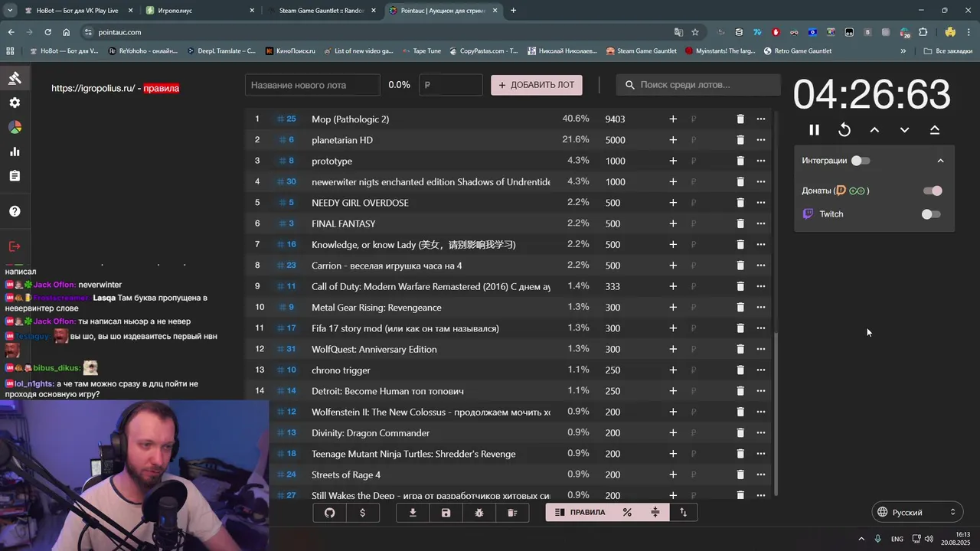Viewport: 980px width, 551px height.
Task: Open the wheel pie icon in sidebar
Action: pyautogui.click(x=15, y=127)
